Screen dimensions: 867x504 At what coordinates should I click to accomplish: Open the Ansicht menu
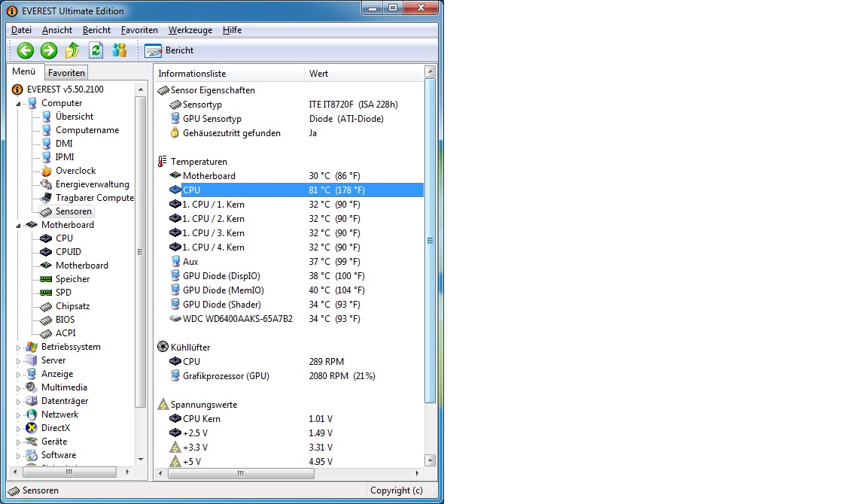point(57,30)
